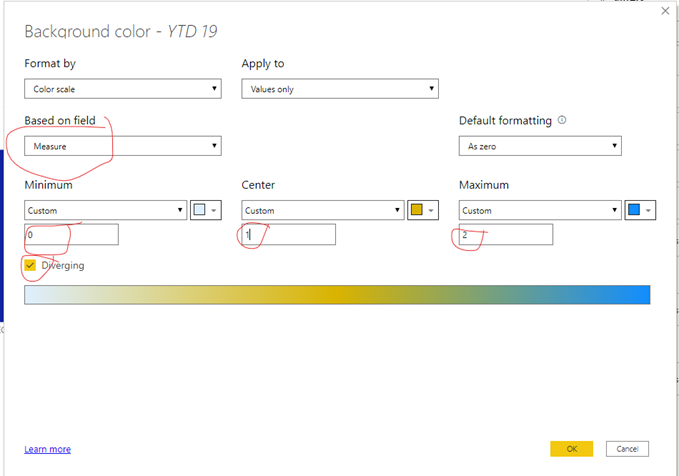Pick the Center gold color swatch

pos(423,210)
